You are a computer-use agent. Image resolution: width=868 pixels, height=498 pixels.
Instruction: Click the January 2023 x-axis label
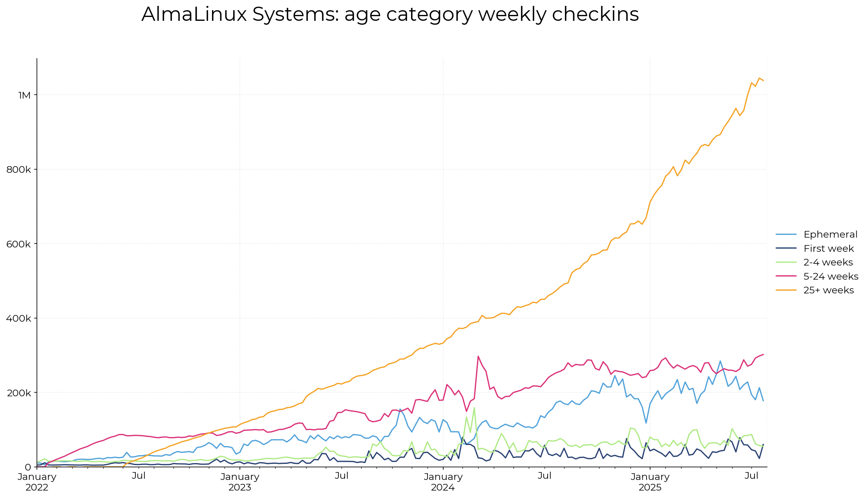(240, 482)
